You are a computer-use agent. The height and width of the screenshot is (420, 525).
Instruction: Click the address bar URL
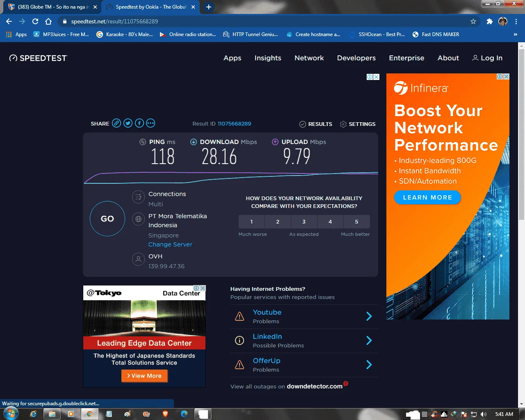click(114, 21)
